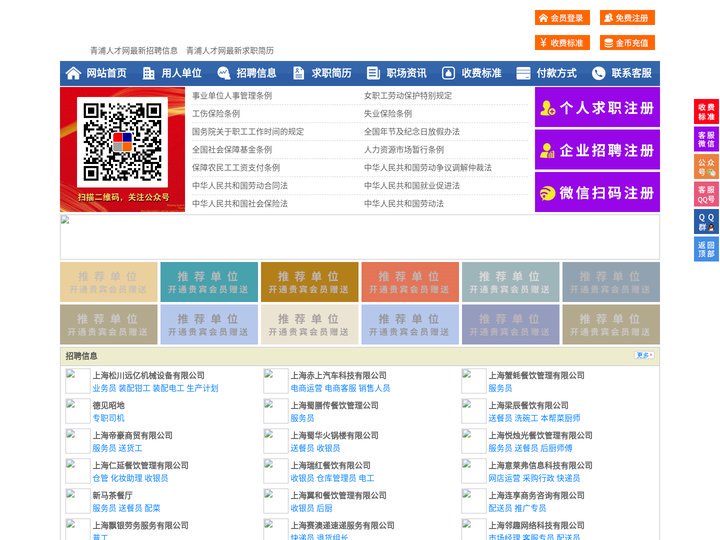The image size is (720, 540).
Task: Click the chat icon beside 招聘信息
Action: point(224,73)
